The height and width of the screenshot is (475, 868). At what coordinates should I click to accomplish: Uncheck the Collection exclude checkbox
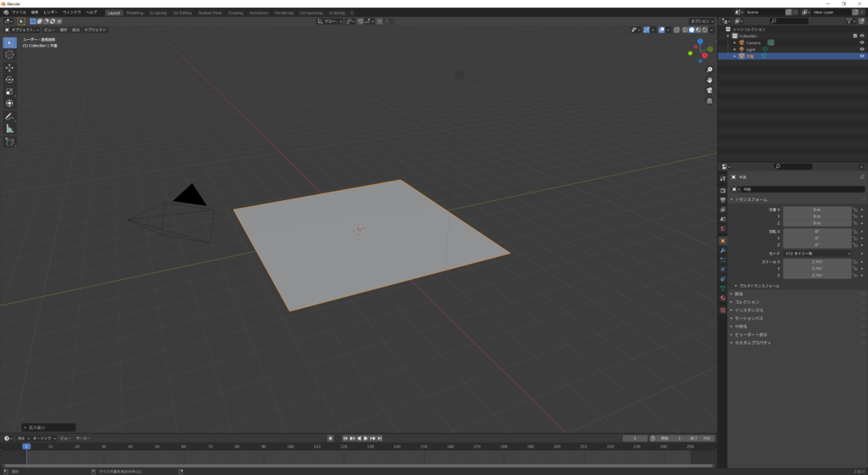coord(853,36)
